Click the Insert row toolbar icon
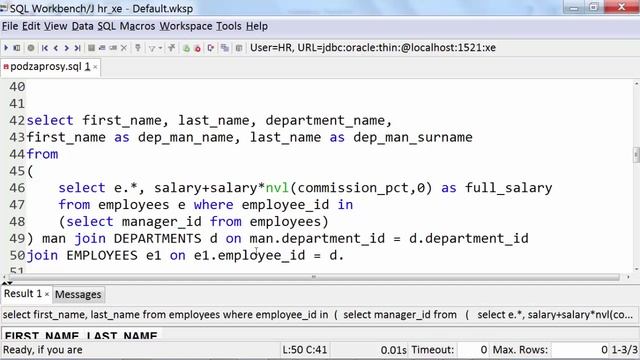Image resolution: width=640 pixels, height=360 pixels. coord(102,48)
